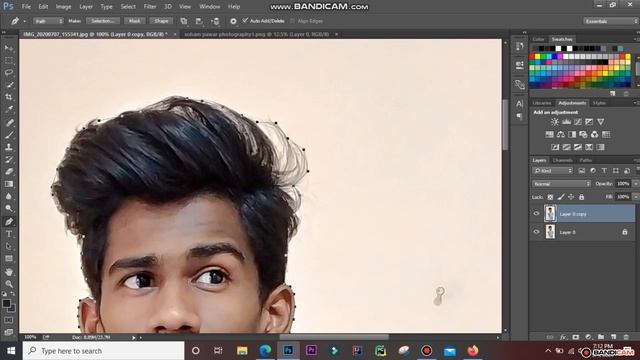Open layer filter Kind dropdown
Image resolution: width=640 pixels, height=360 pixels.
(552, 171)
